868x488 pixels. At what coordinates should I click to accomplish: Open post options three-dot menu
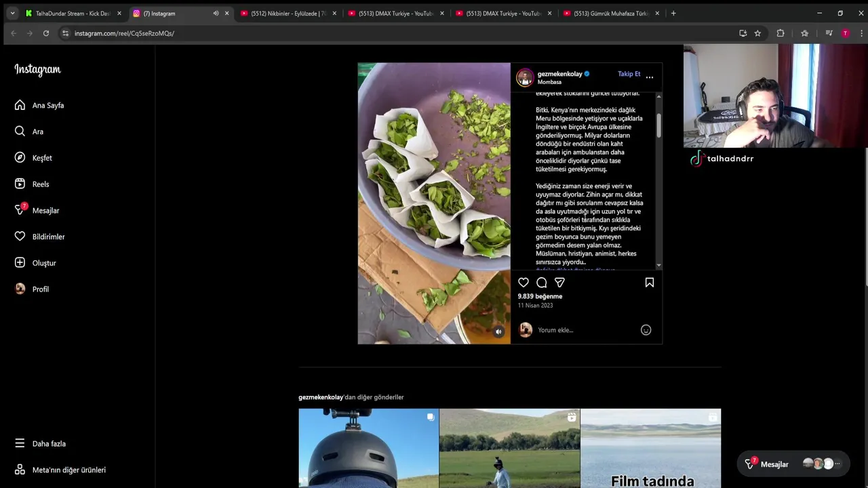coord(650,77)
